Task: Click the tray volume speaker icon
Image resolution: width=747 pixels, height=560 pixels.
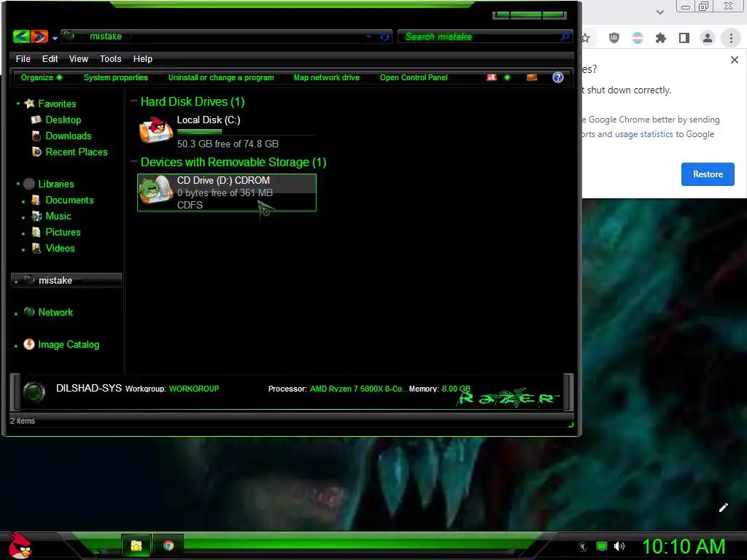Action: pyautogui.click(x=619, y=546)
